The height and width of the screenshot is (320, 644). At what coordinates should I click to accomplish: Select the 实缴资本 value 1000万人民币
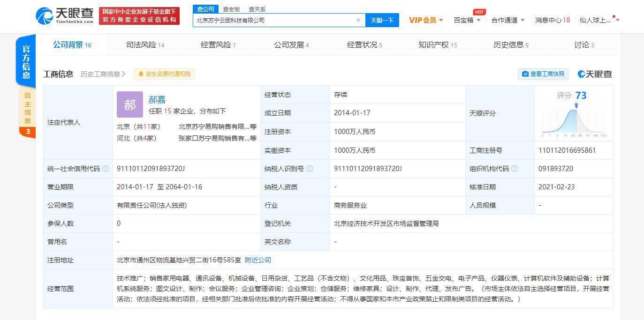355,150
